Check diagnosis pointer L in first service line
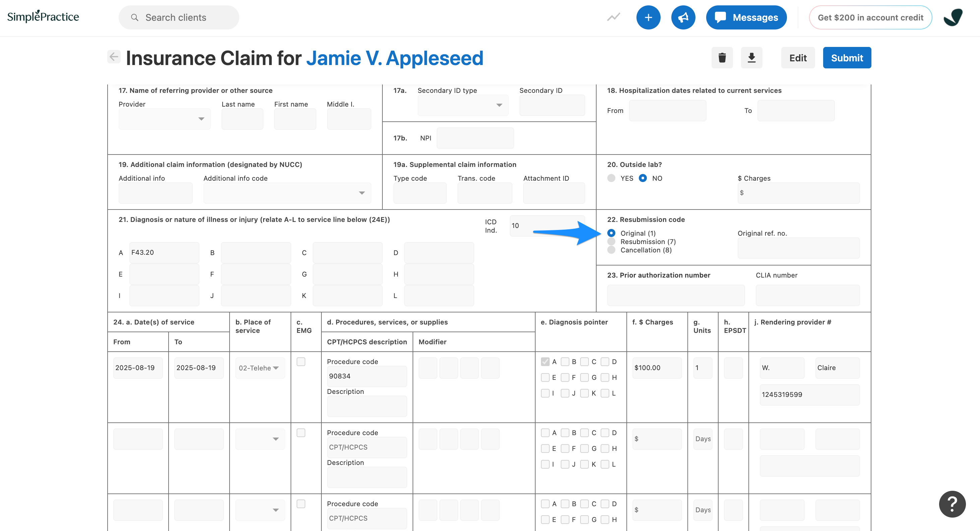Image resolution: width=980 pixels, height=531 pixels. tap(605, 393)
